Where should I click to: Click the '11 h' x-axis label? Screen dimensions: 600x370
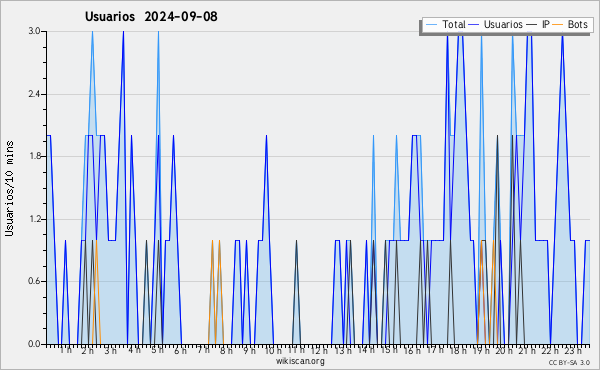coord(296,350)
